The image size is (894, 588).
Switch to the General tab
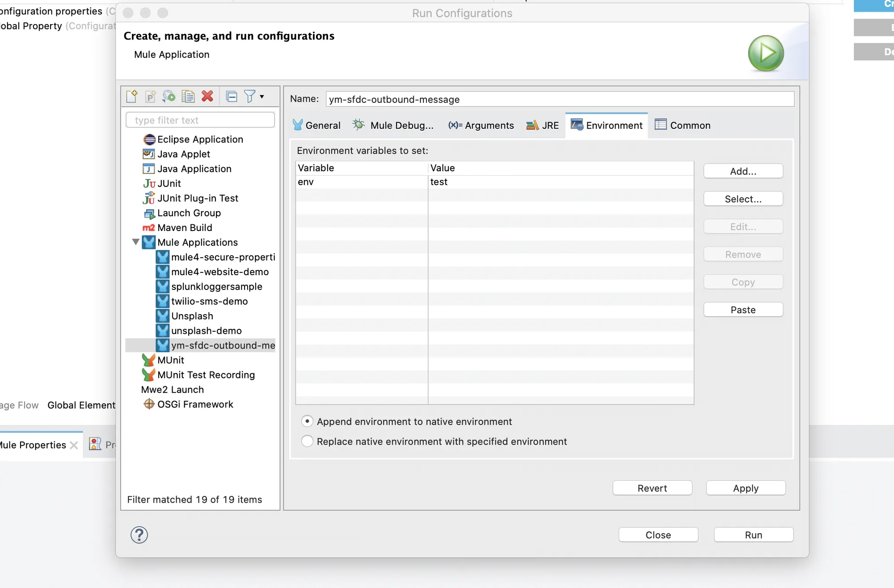pyautogui.click(x=316, y=126)
